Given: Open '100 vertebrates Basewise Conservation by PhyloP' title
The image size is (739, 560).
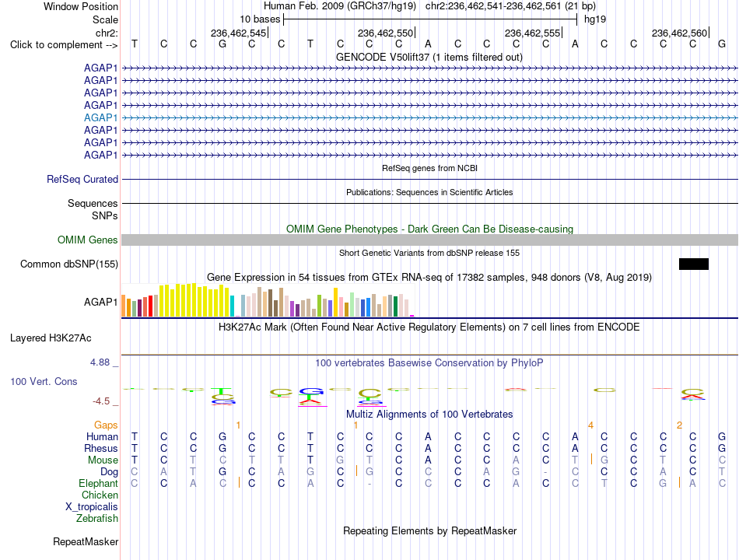Looking at the screenshot, I should (x=429, y=363).
